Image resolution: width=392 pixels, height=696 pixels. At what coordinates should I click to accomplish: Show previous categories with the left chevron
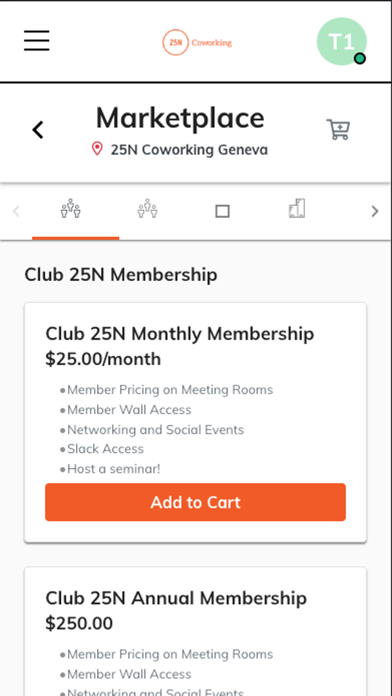[16, 211]
